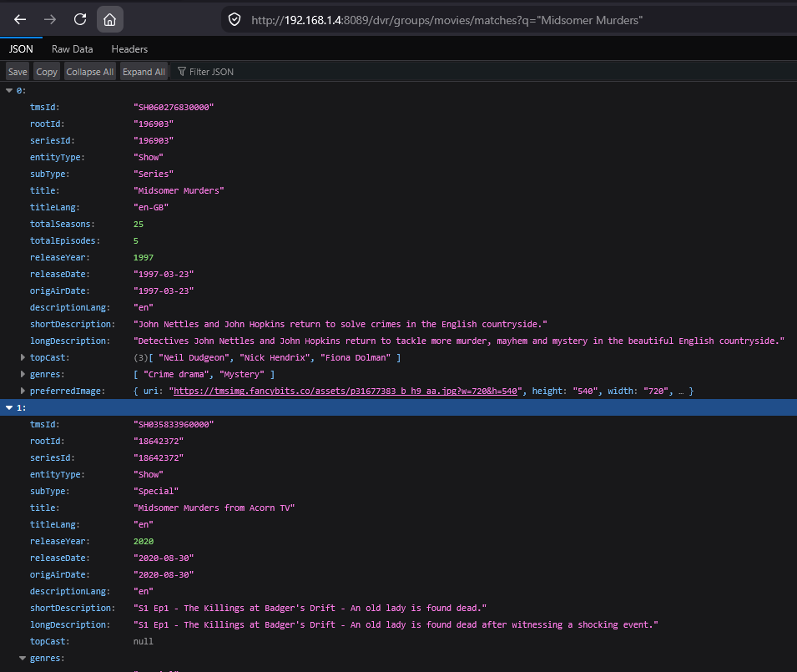Expand the genres array with Crime drama
This screenshot has height=672, width=797.
tap(23, 374)
